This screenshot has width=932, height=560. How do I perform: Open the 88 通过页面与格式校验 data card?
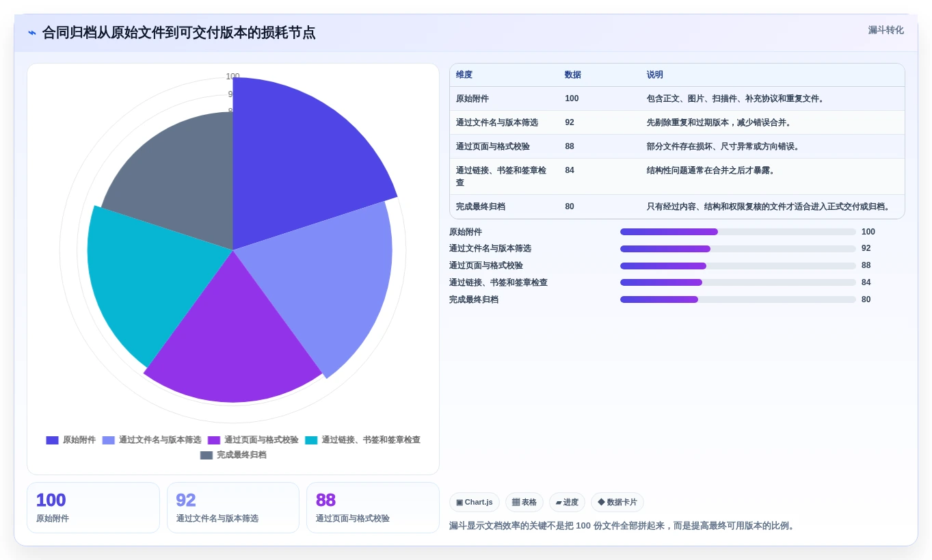click(373, 507)
